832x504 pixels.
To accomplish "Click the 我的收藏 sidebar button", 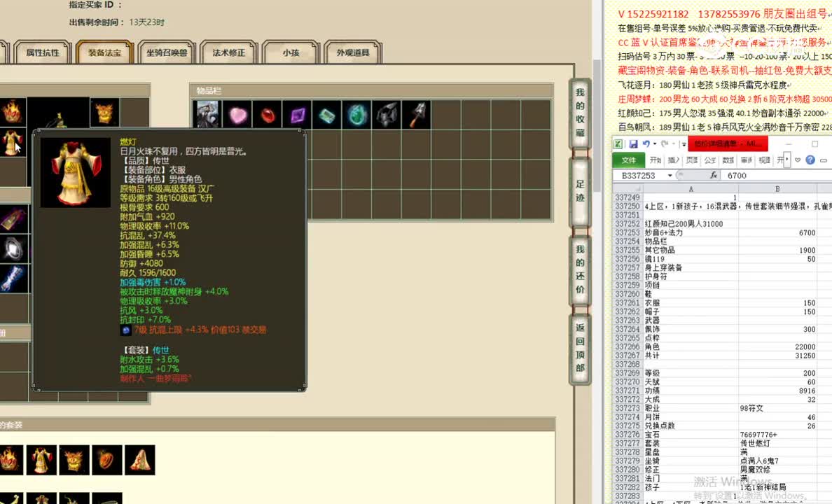I will pyautogui.click(x=579, y=112).
